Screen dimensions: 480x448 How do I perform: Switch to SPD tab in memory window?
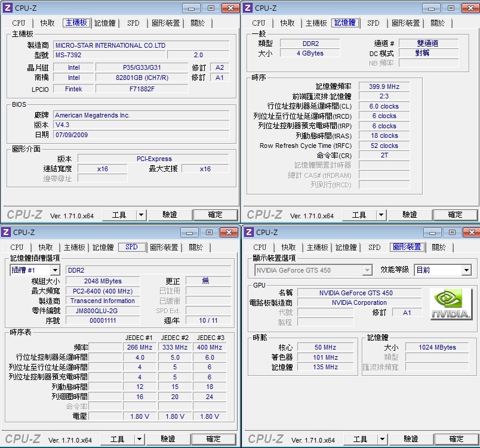coord(373,23)
